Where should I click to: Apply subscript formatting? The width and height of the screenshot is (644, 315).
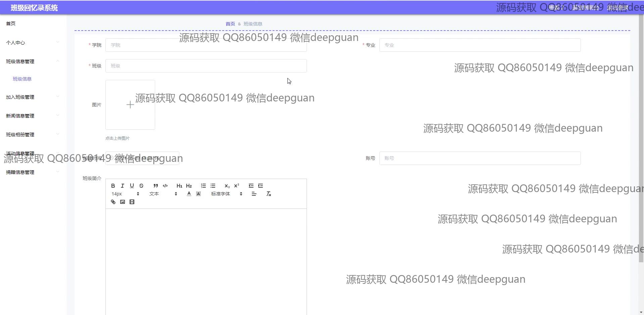[227, 186]
